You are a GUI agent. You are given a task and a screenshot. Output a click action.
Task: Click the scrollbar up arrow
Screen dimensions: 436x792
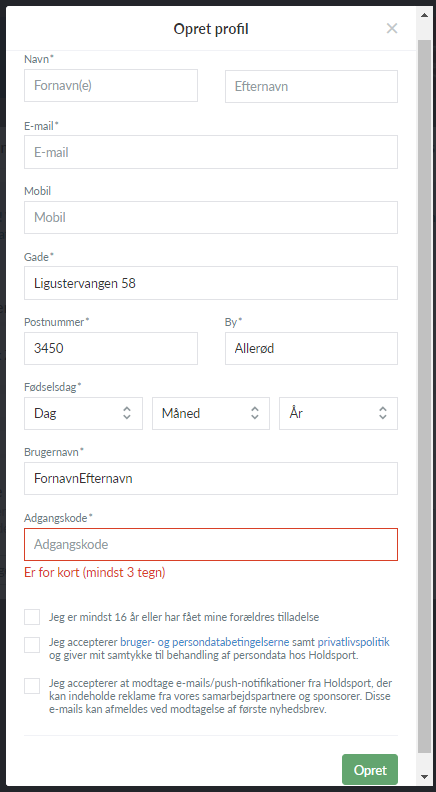click(x=424, y=15)
